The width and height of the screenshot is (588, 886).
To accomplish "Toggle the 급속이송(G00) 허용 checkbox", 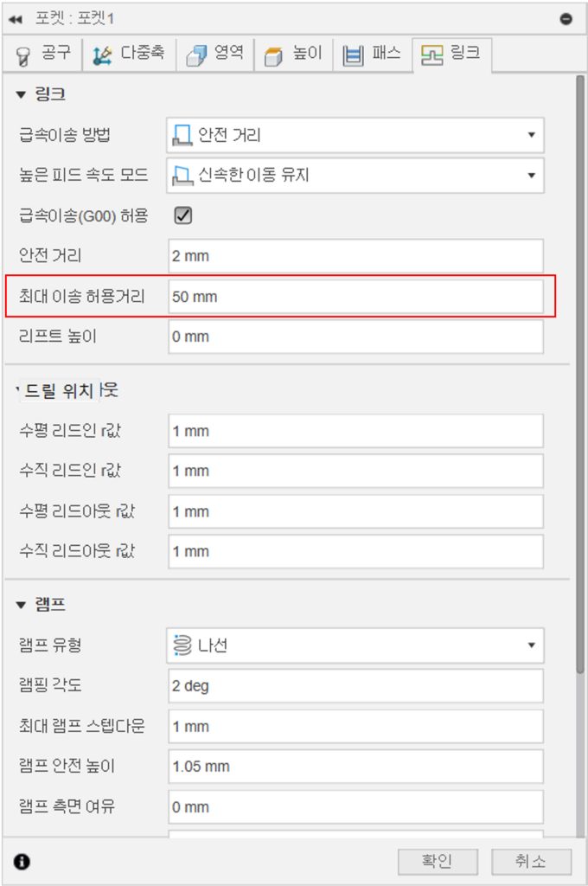I will (x=183, y=215).
